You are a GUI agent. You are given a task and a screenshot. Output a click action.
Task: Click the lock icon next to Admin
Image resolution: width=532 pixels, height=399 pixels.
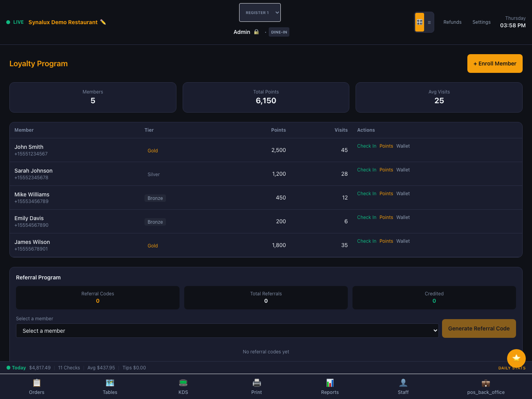tap(256, 32)
